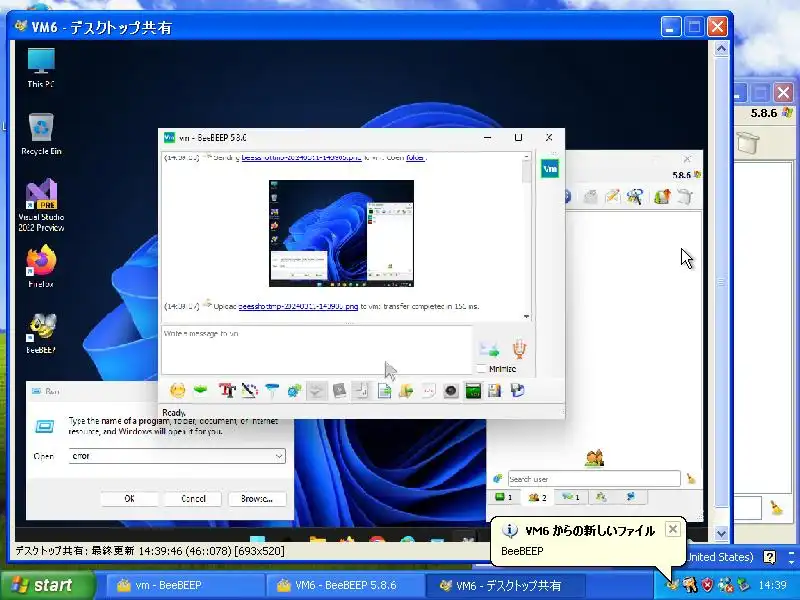Click the floppy disk save chat icon
This screenshot has height=600, width=800.
(x=494, y=391)
